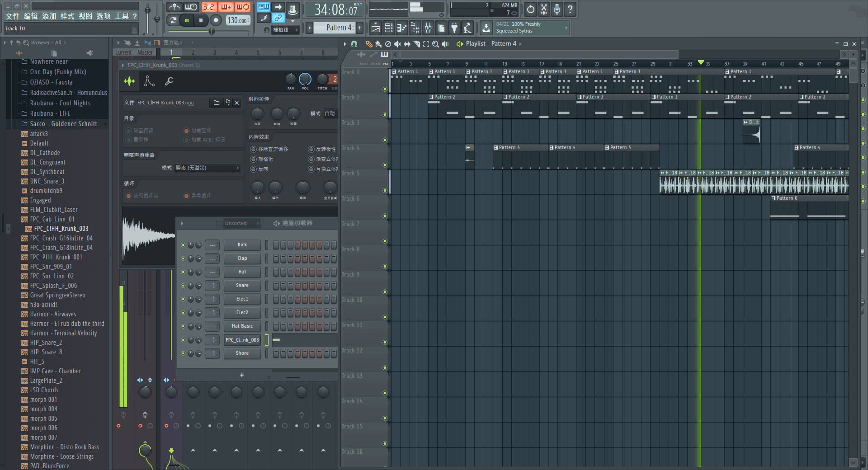The image size is (868, 470).
Task: Toggle the typing keyboard to piano icon
Action: pos(264,7)
